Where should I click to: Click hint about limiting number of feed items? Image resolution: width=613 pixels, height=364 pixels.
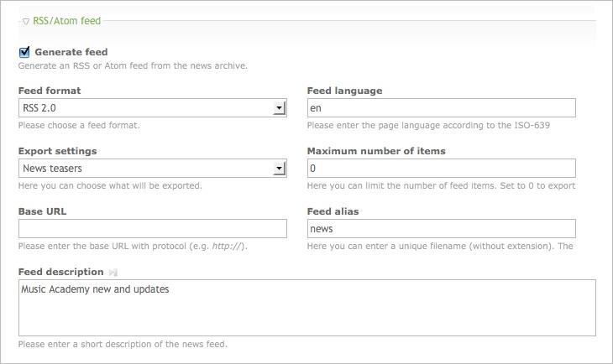pyautogui.click(x=442, y=185)
